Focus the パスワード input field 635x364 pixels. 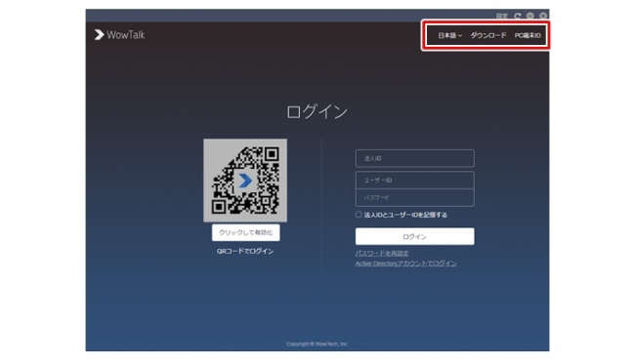414,198
